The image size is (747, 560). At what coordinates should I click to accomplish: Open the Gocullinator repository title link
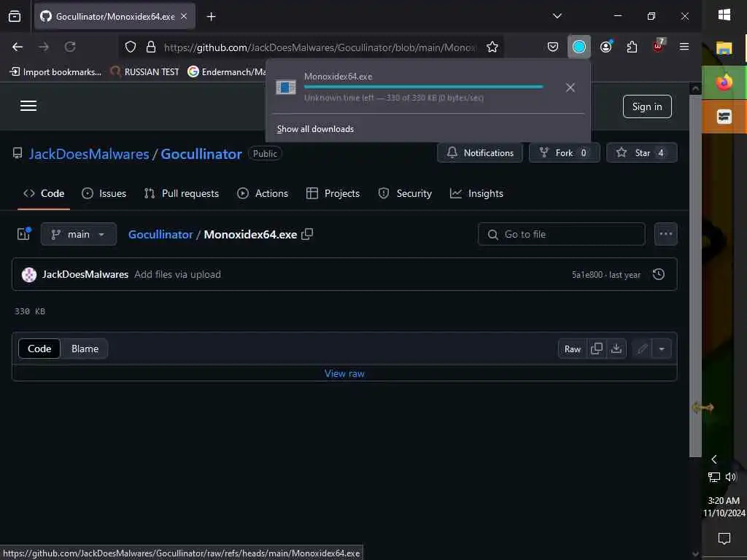pyautogui.click(x=201, y=155)
